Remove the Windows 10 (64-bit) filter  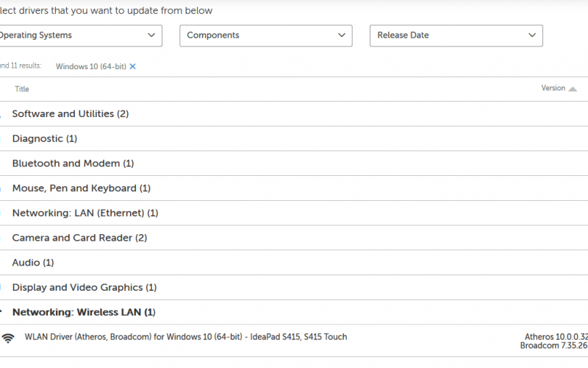(132, 66)
